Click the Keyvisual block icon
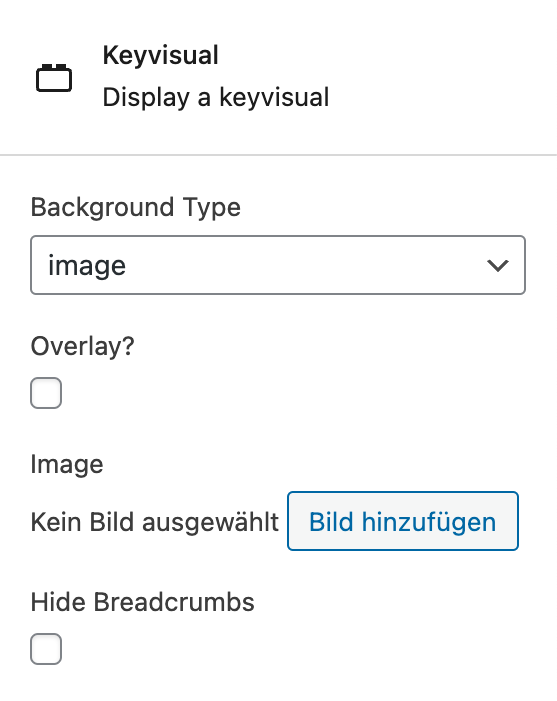 [x=54, y=78]
